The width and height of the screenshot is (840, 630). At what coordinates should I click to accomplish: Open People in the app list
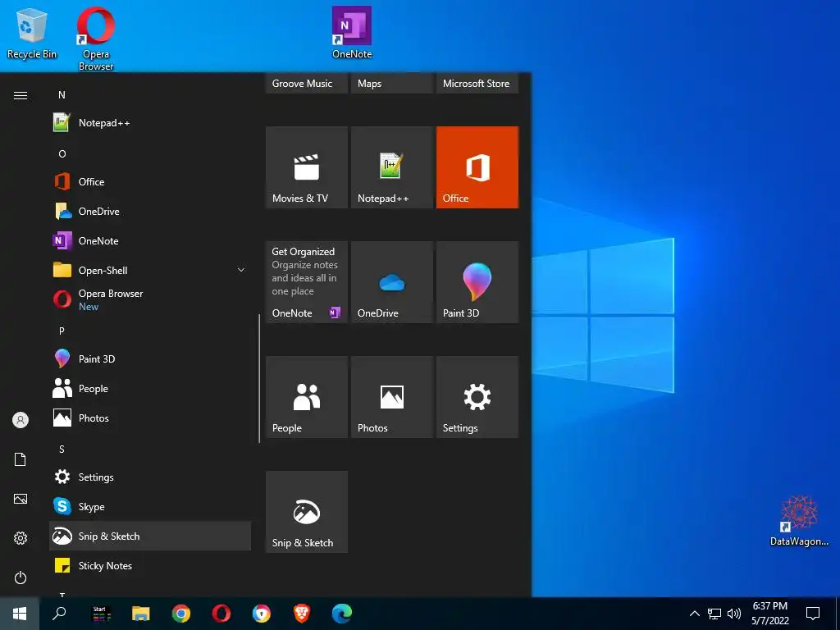pos(150,388)
